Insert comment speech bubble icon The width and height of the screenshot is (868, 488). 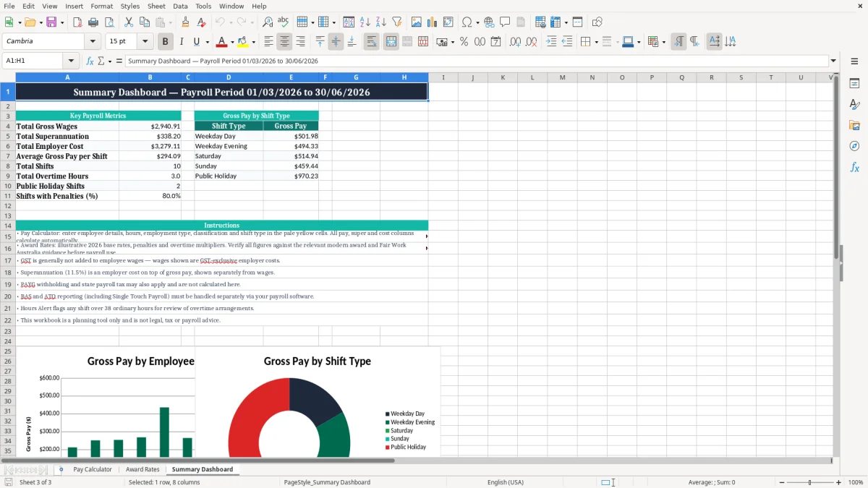click(x=505, y=22)
